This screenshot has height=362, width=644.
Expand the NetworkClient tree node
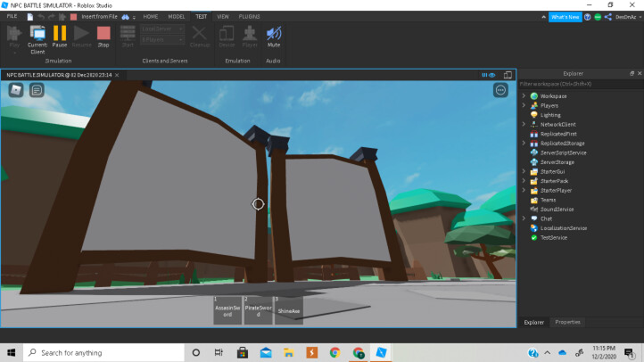click(x=524, y=124)
